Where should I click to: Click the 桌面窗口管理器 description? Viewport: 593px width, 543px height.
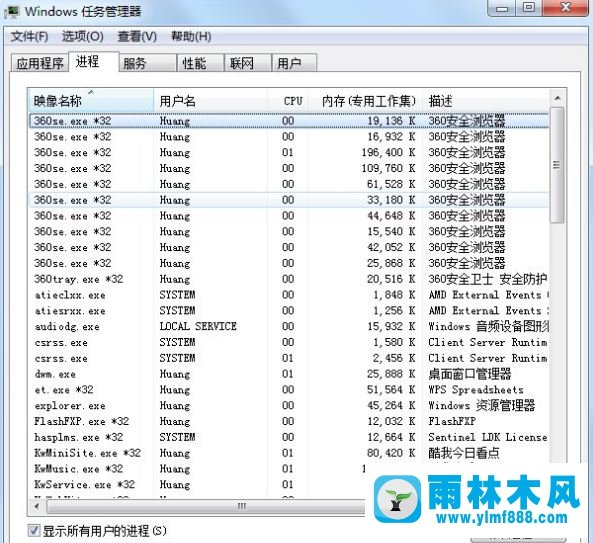[470, 374]
